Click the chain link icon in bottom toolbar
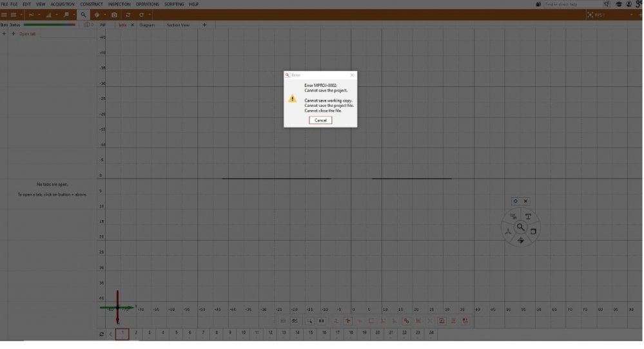This screenshot has width=644, height=349. tap(406, 321)
